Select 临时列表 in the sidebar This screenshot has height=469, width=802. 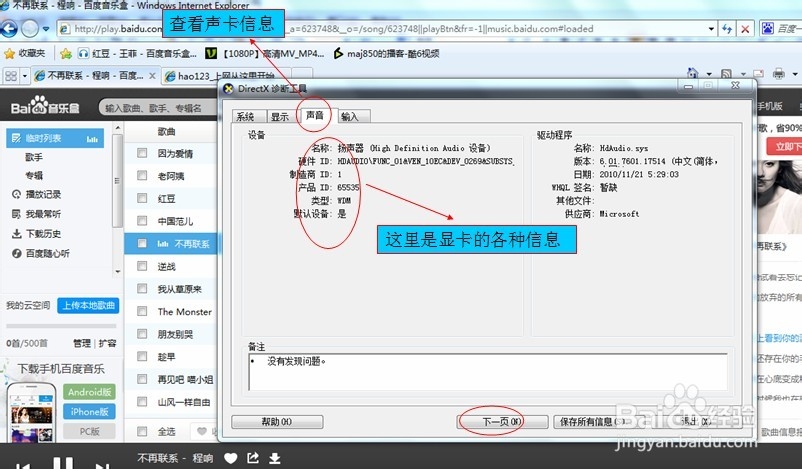coord(55,138)
